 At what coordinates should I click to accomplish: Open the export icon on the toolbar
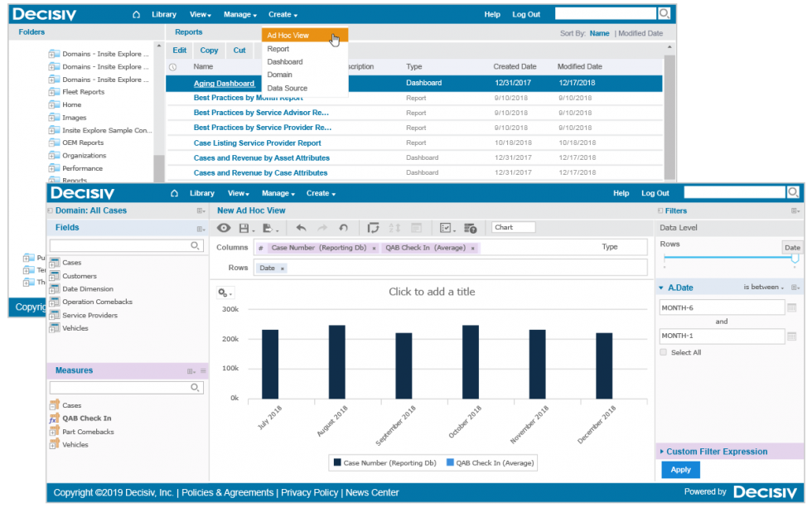point(267,227)
